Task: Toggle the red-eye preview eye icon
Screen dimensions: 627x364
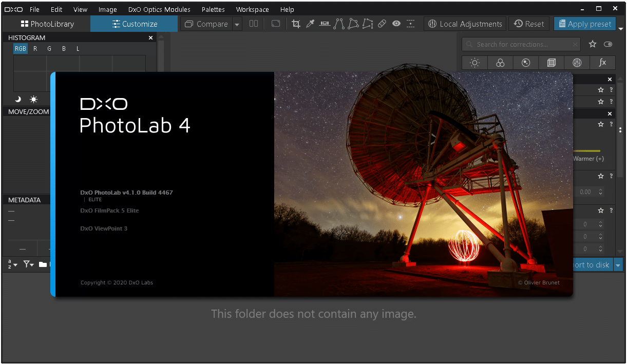Action: point(396,24)
